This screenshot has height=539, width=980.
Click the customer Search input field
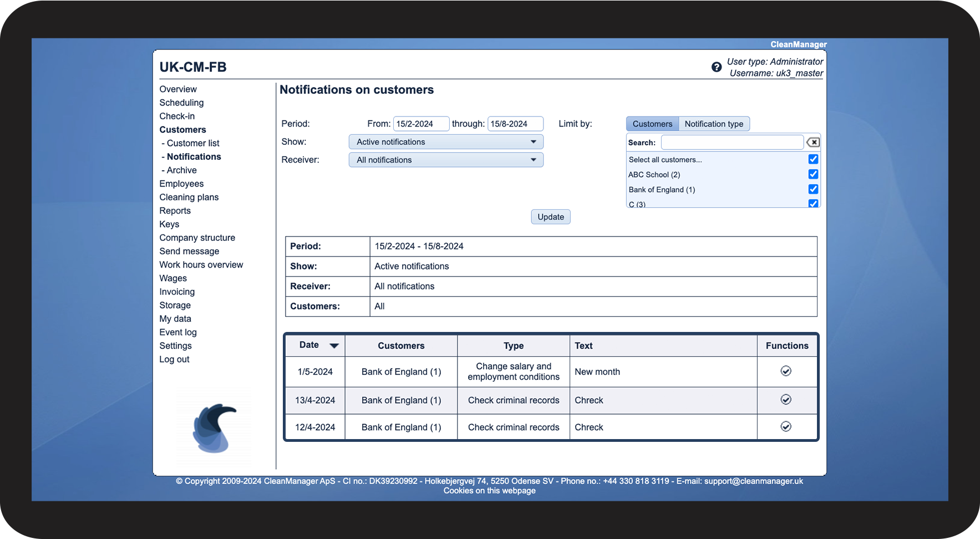point(732,143)
